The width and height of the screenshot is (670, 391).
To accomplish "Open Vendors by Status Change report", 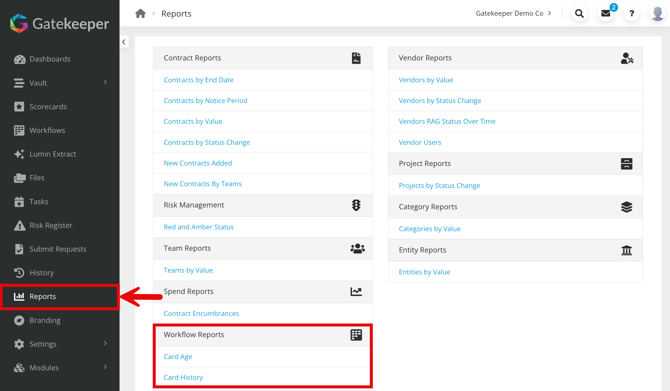I will coord(440,100).
